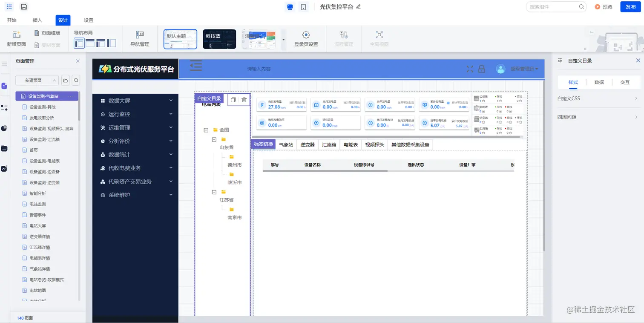Select the 科技蓝 theme swatch
This screenshot has width=644, height=323.
click(x=219, y=39)
